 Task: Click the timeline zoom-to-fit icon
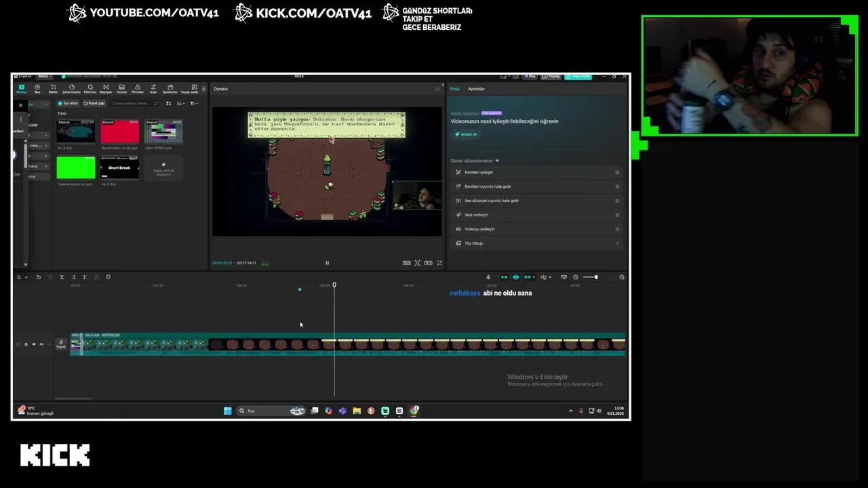622,277
